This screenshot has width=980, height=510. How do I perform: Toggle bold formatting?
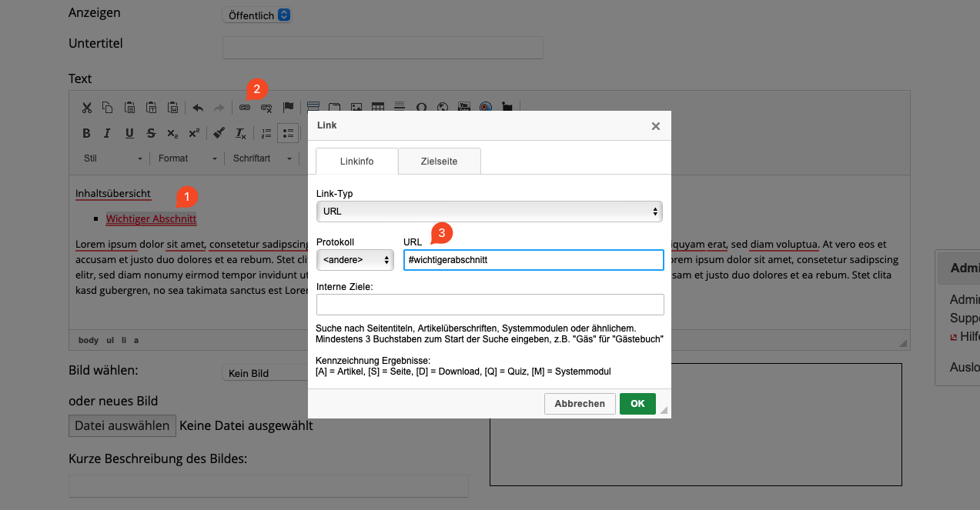(x=86, y=133)
